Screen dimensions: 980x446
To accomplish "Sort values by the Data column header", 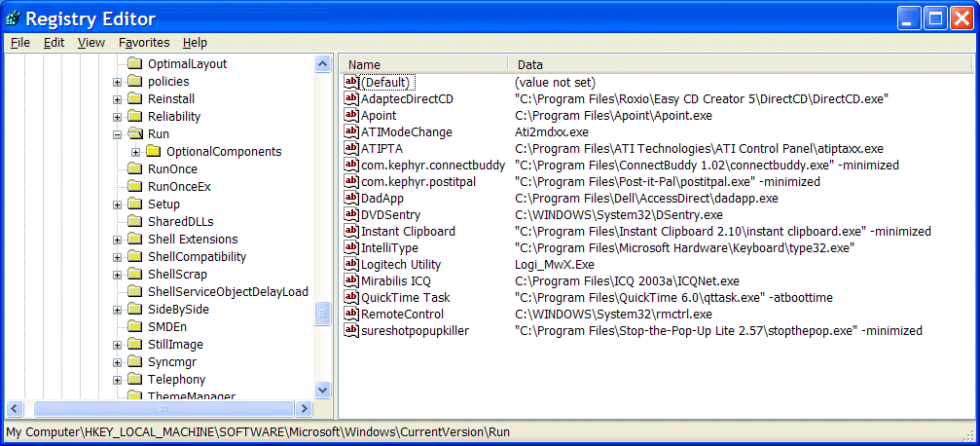I will (x=740, y=64).
